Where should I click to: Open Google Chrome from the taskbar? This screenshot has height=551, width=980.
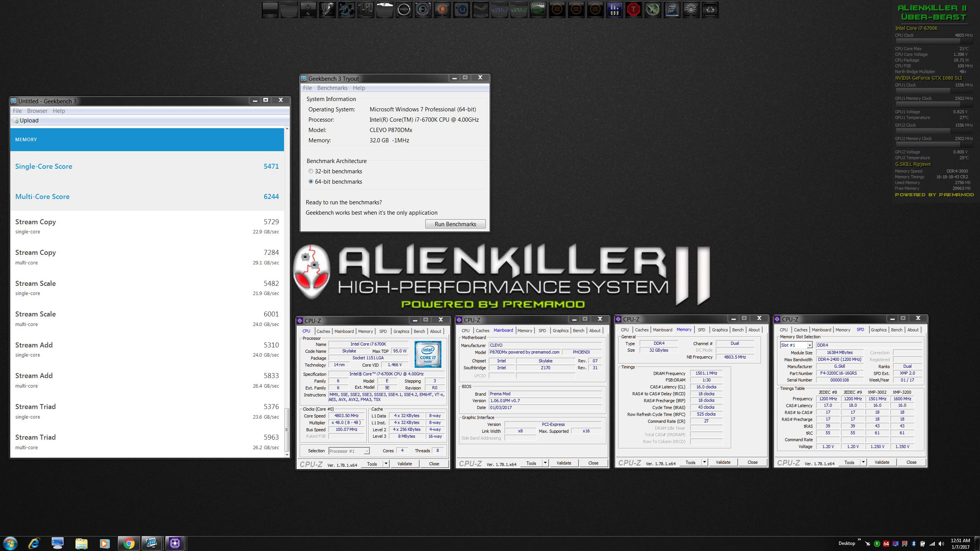click(129, 543)
